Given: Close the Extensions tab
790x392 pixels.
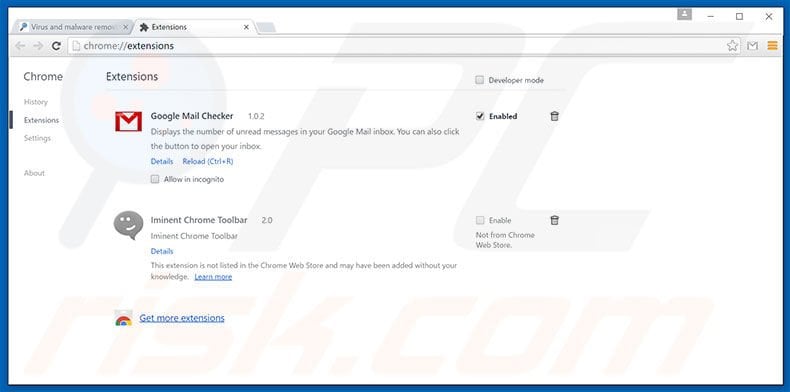Looking at the screenshot, I should [246, 27].
